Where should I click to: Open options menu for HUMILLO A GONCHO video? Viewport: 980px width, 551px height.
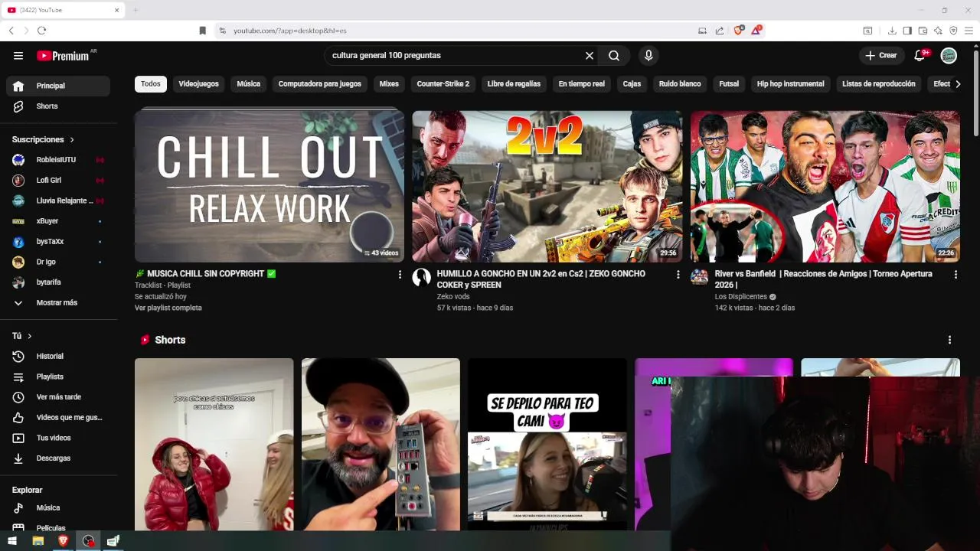pyautogui.click(x=678, y=274)
